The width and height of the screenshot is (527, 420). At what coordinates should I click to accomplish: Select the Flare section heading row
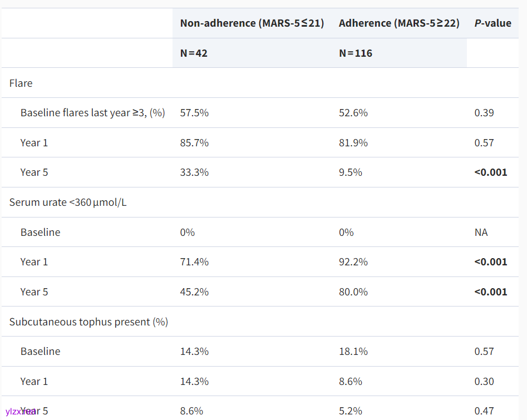21,83
